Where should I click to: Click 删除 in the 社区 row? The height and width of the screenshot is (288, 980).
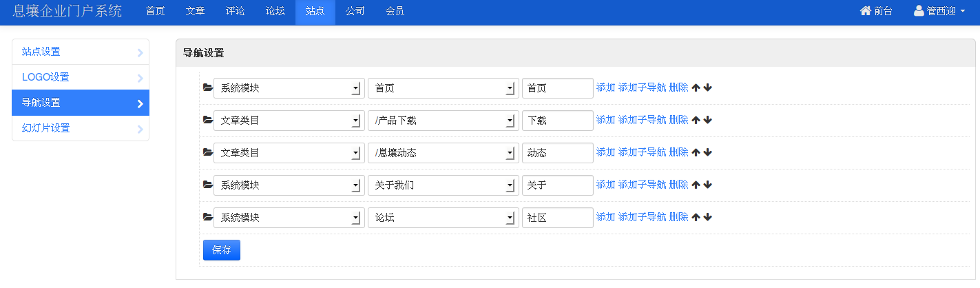click(678, 217)
